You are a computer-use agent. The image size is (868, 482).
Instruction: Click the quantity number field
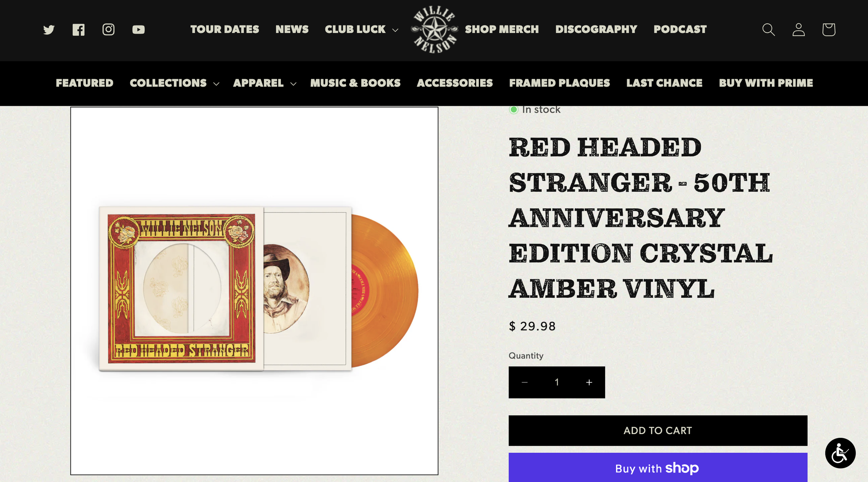(x=557, y=382)
